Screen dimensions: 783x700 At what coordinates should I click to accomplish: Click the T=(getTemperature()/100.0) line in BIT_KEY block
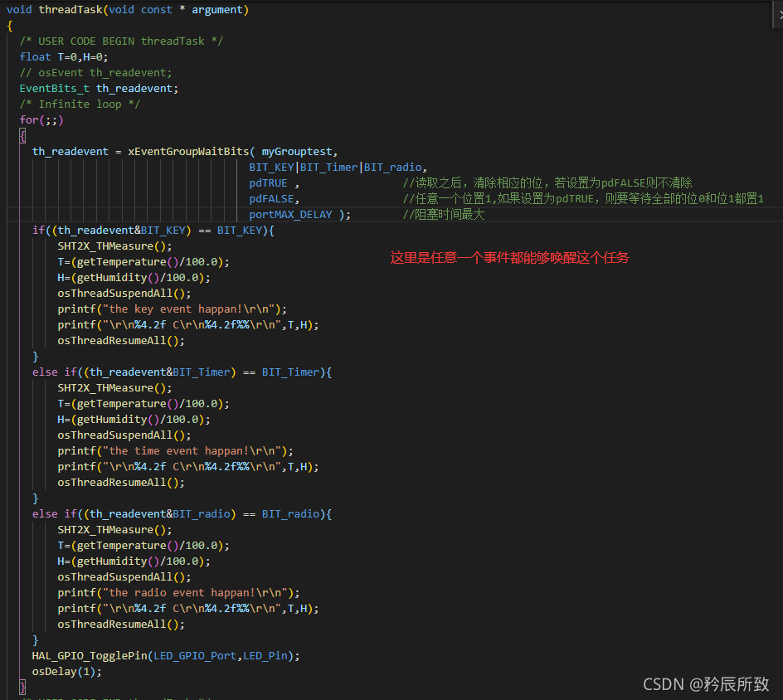point(143,261)
